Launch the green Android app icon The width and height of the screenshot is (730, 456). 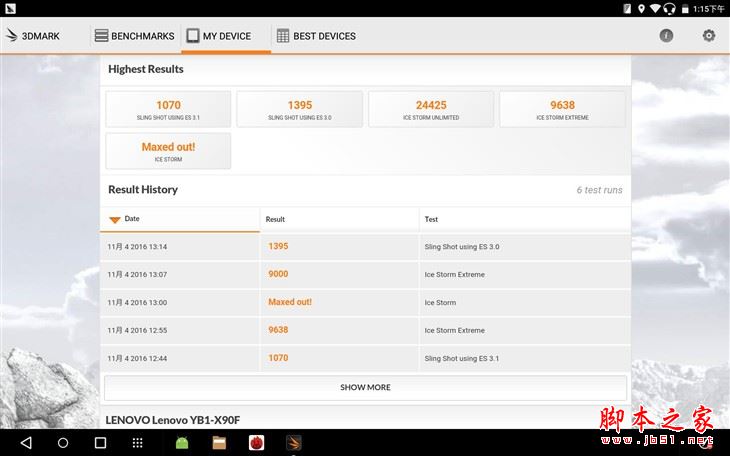point(182,442)
